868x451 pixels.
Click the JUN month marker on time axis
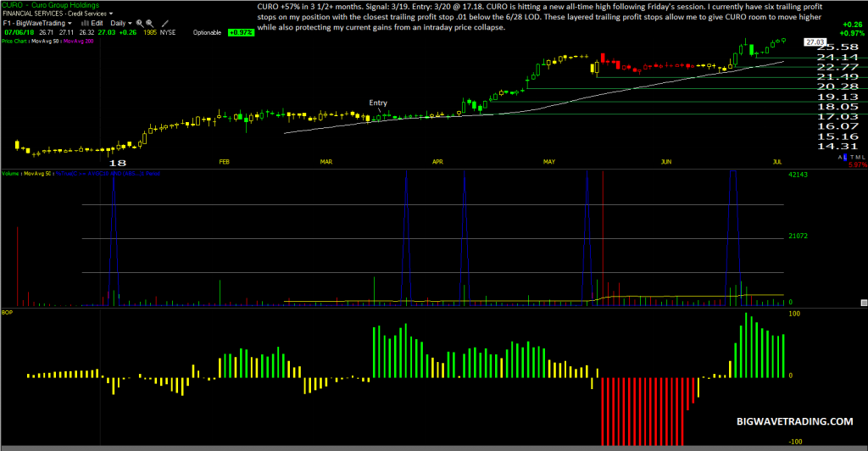tap(666, 162)
